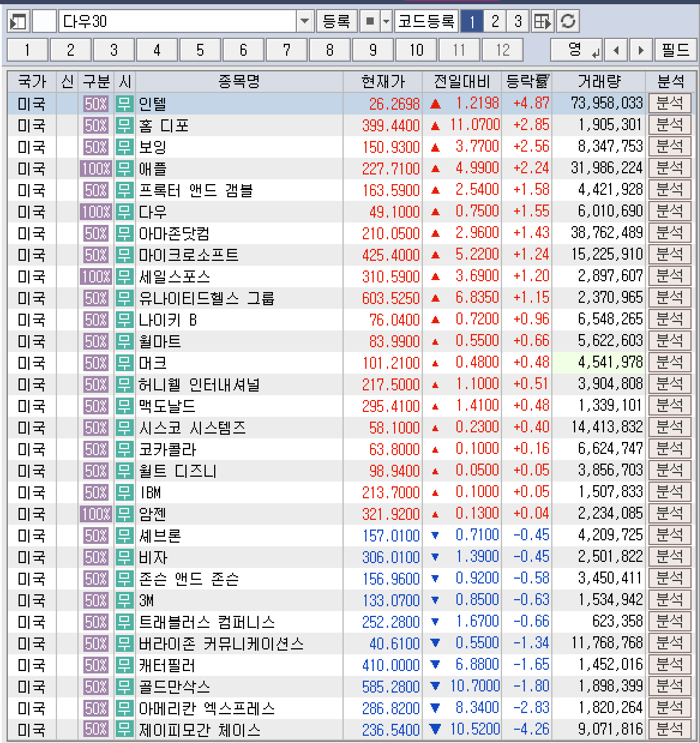The width and height of the screenshot is (700, 743).
Task: Click the 50% badge in 비자 row
Action: coord(96,557)
